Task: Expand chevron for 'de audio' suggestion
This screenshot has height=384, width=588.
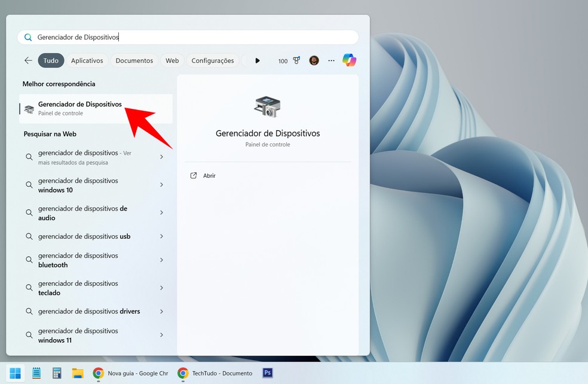Action: tap(161, 212)
